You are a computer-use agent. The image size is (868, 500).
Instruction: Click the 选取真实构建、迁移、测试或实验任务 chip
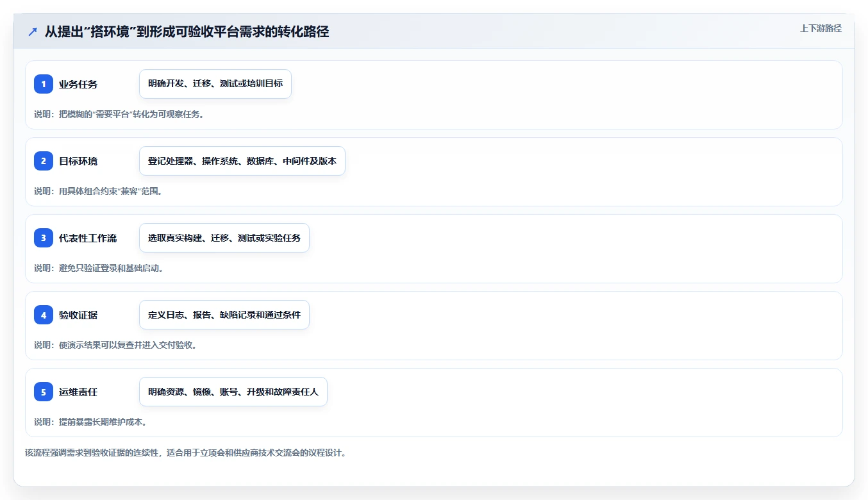click(x=224, y=238)
